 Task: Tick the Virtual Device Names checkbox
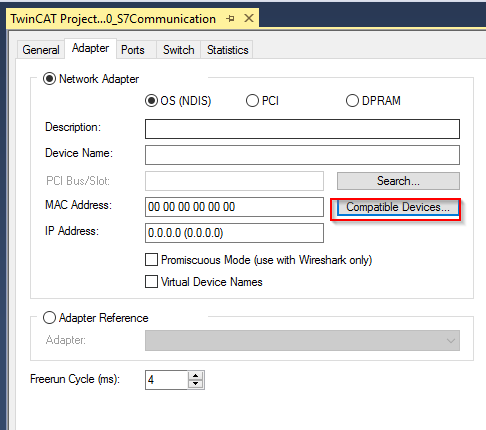[151, 282]
